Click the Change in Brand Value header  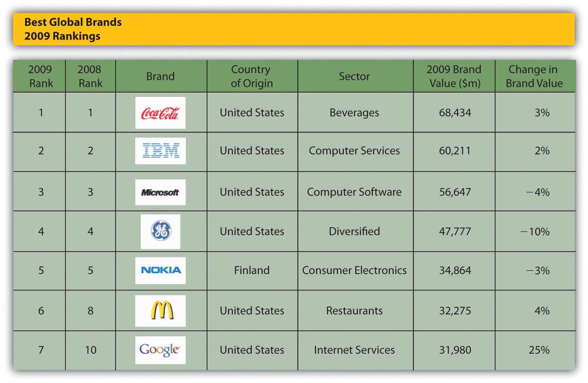(534, 76)
